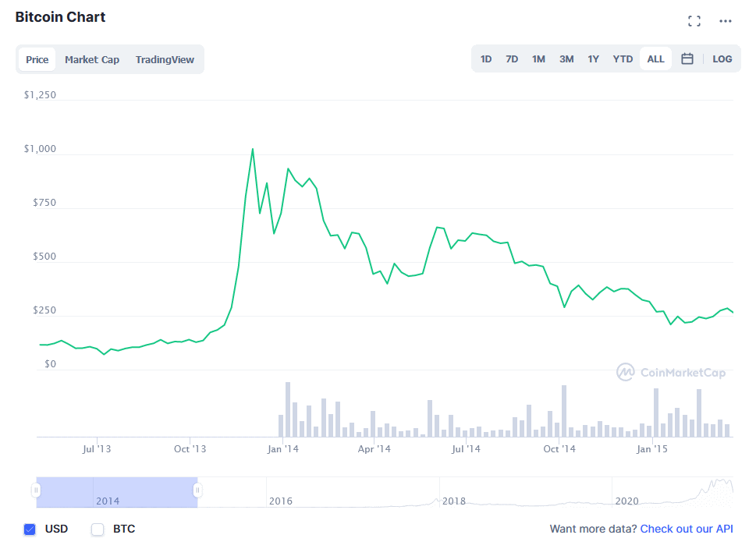Check the BTC currency checkbox
Screen dimensions: 756x556
[98, 529]
